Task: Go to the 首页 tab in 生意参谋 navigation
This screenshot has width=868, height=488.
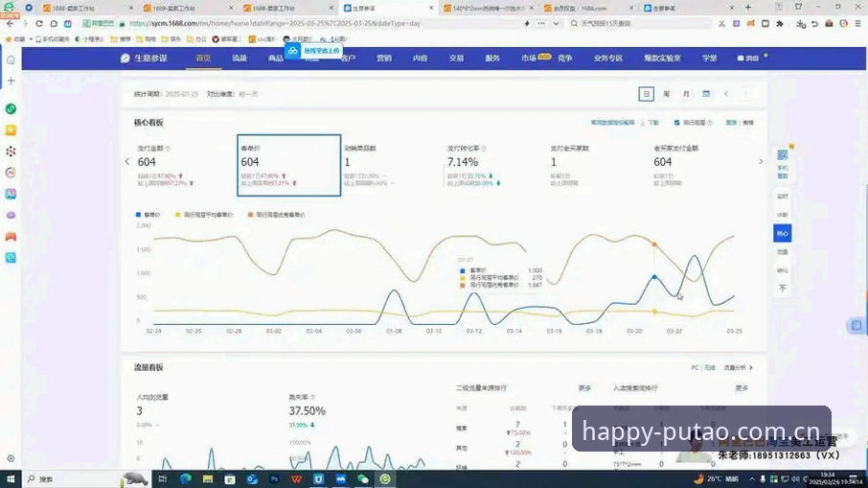Action: (x=203, y=58)
